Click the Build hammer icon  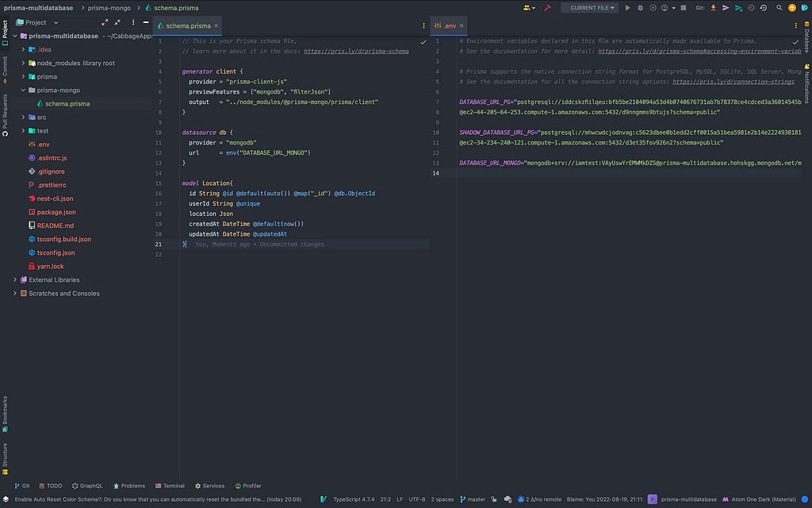[547, 8]
